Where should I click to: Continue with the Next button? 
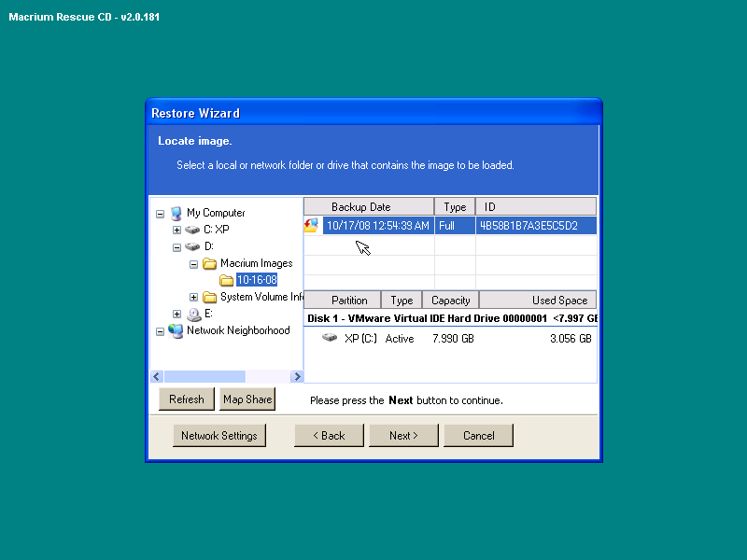[403, 435]
